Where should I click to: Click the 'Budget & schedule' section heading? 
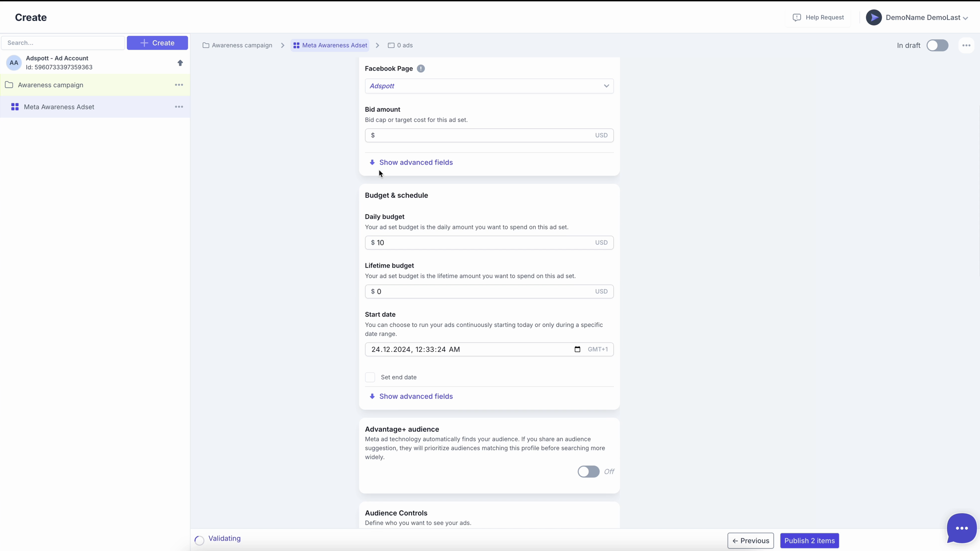coord(396,195)
